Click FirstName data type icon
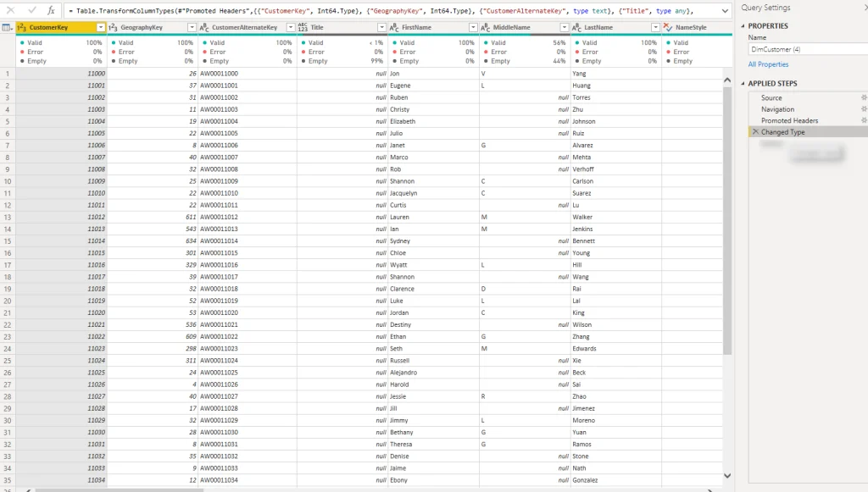This screenshot has height=492, width=868. pos(394,27)
